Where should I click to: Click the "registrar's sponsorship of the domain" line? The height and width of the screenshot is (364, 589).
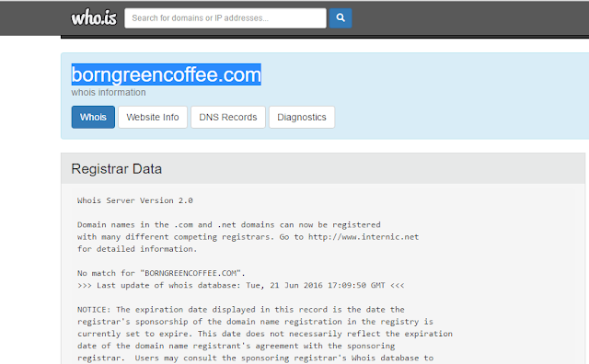point(255,322)
